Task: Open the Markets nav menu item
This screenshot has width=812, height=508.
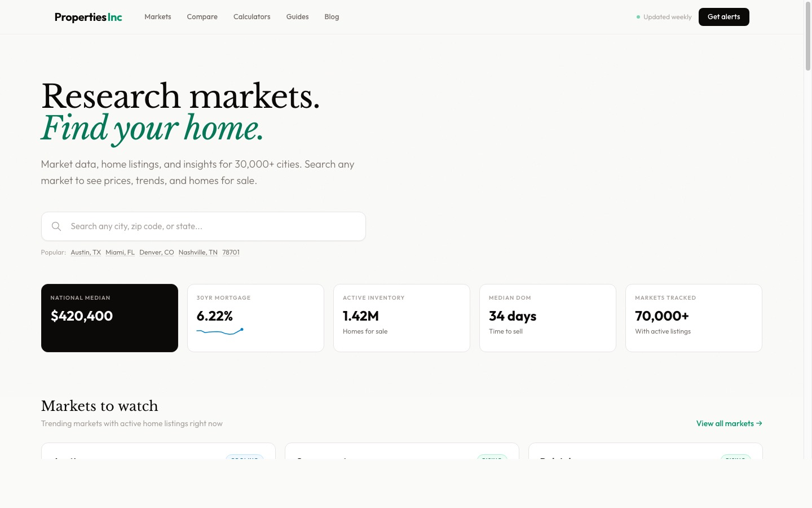Action: [158, 17]
